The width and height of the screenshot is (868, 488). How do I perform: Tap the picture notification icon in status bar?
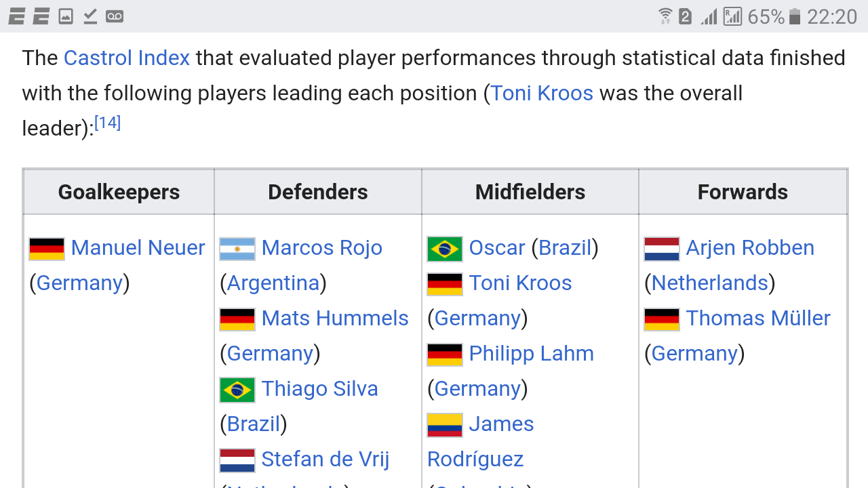(66, 16)
